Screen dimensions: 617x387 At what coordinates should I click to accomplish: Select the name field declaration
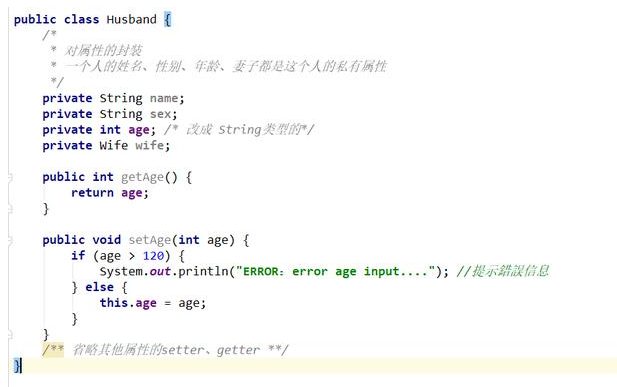(113, 98)
